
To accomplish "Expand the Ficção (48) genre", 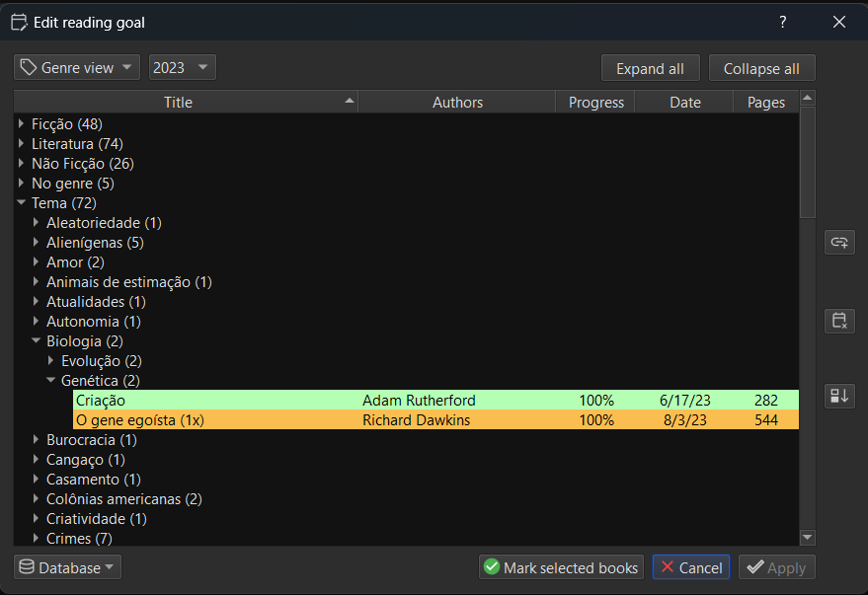I will (x=22, y=124).
